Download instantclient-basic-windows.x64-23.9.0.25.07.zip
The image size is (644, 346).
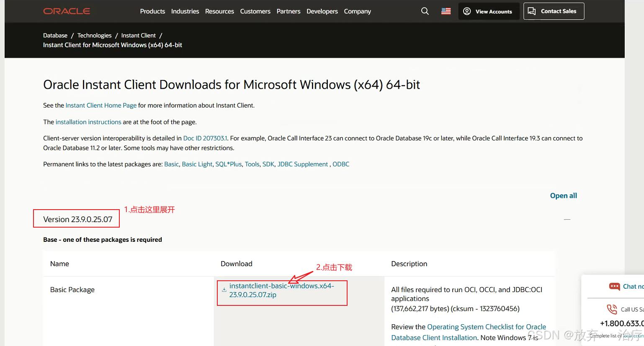(x=281, y=290)
